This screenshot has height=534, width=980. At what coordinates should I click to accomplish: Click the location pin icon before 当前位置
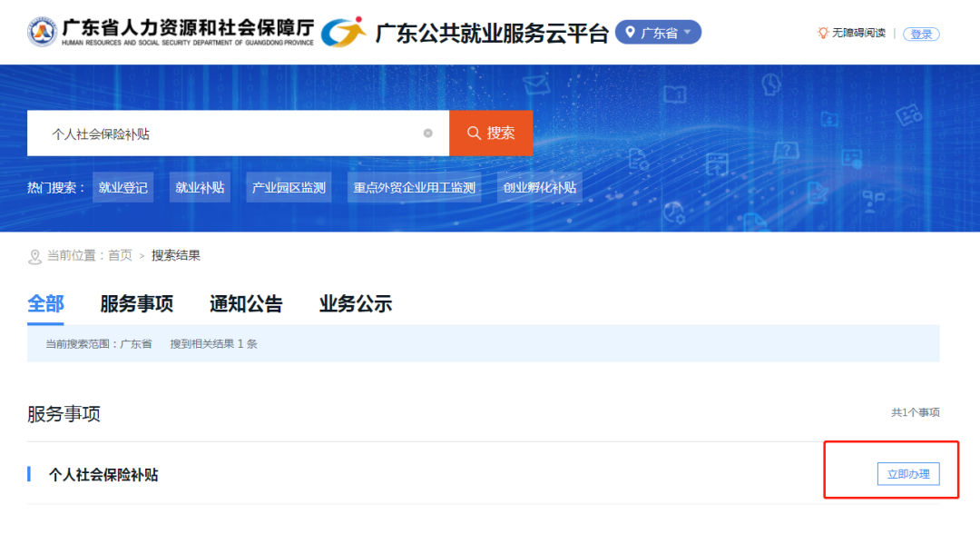[x=35, y=256]
